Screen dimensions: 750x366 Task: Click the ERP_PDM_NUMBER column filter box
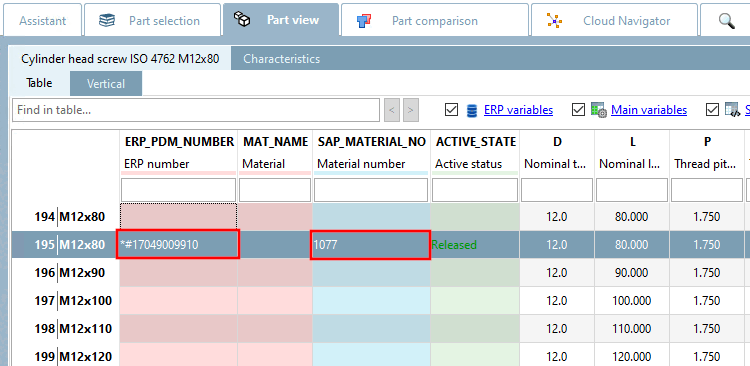click(x=178, y=190)
